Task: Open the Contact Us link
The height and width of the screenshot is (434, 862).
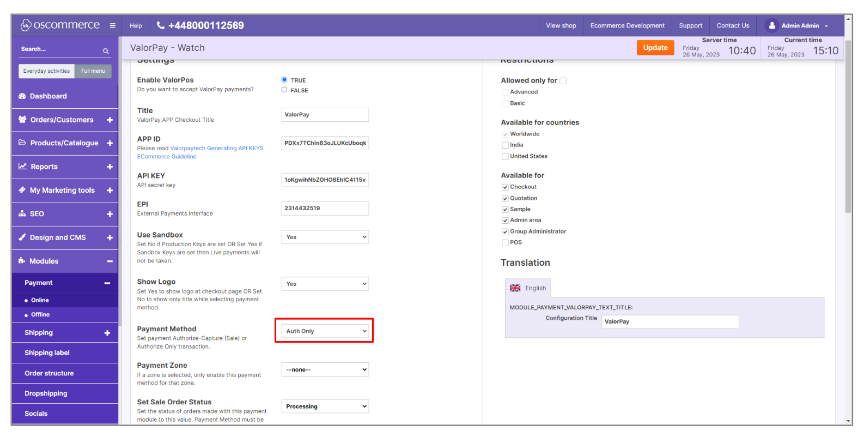Action: point(733,25)
